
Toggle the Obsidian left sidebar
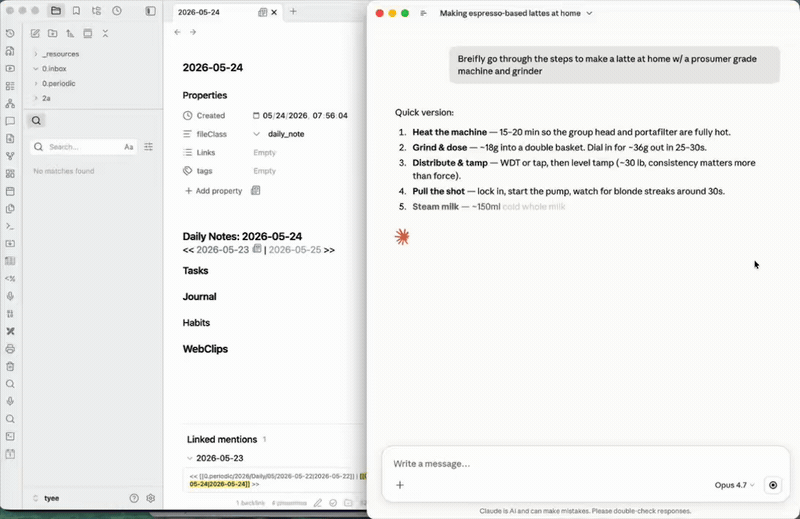click(x=151, y=11)
